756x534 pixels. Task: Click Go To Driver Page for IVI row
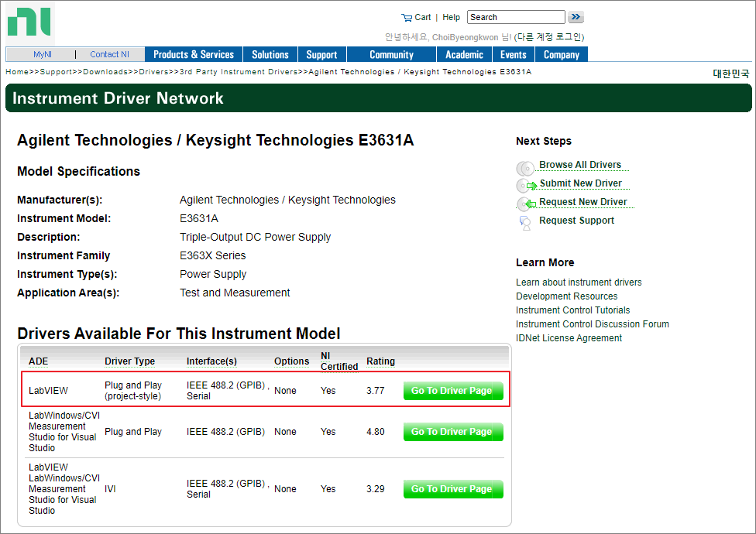(x=453, y=489)
